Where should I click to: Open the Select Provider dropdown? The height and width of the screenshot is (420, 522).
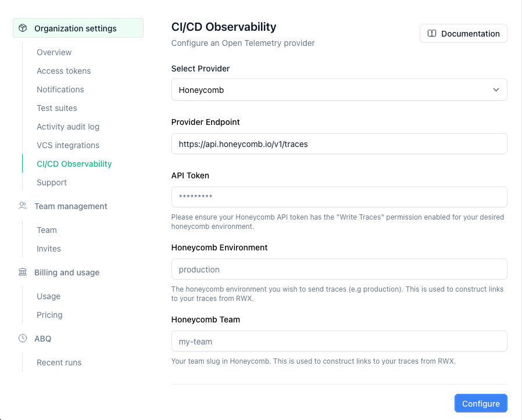(339, 90)
